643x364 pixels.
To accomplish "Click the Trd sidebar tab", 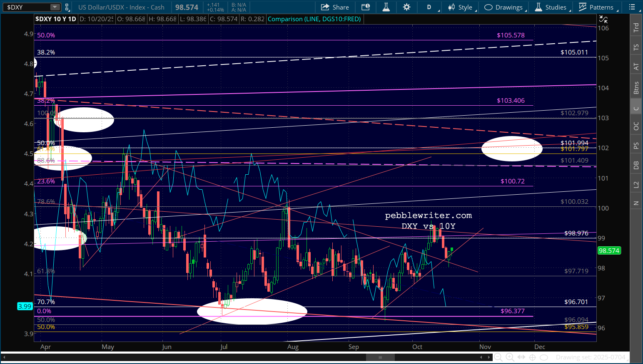I will tap(636, 28).
